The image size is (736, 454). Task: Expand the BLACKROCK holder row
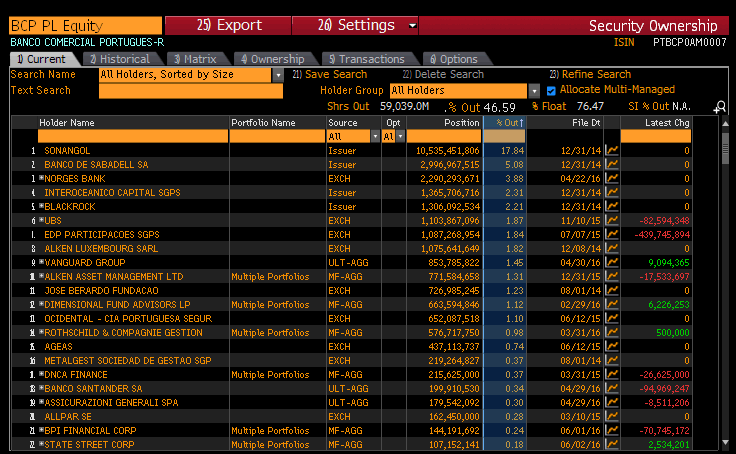tap(41, 206)
